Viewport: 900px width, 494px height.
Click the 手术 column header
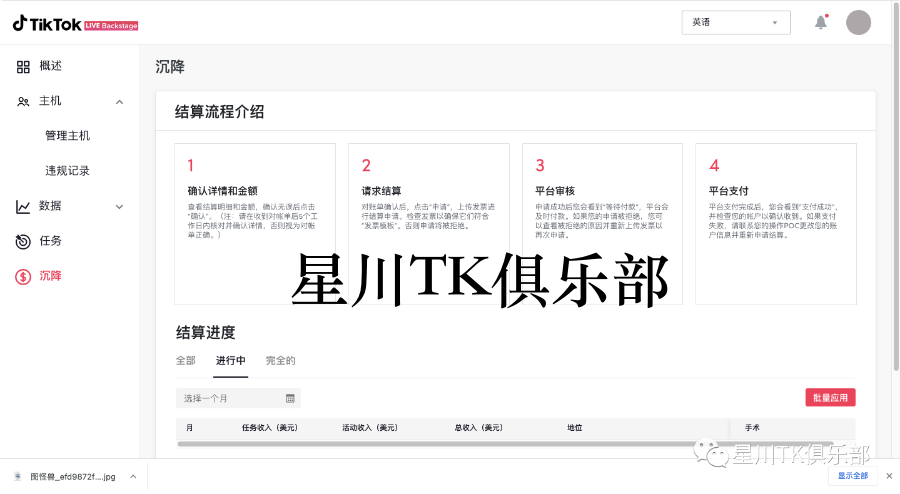752,428
